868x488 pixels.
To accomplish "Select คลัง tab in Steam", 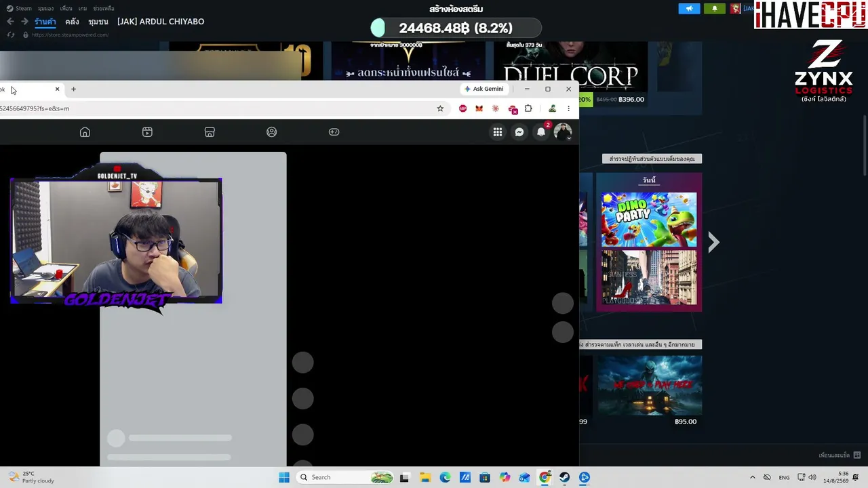I will (x=72, y=22).
